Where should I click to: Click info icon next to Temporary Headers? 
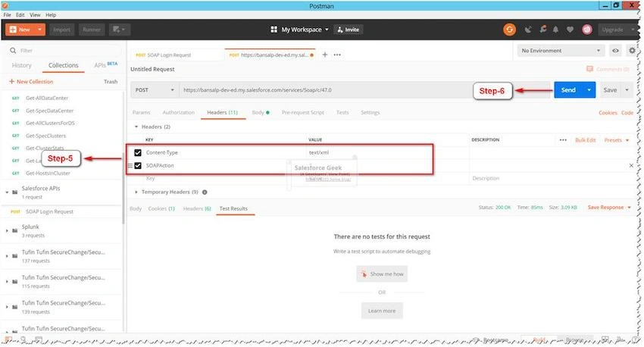coord(205,192)
